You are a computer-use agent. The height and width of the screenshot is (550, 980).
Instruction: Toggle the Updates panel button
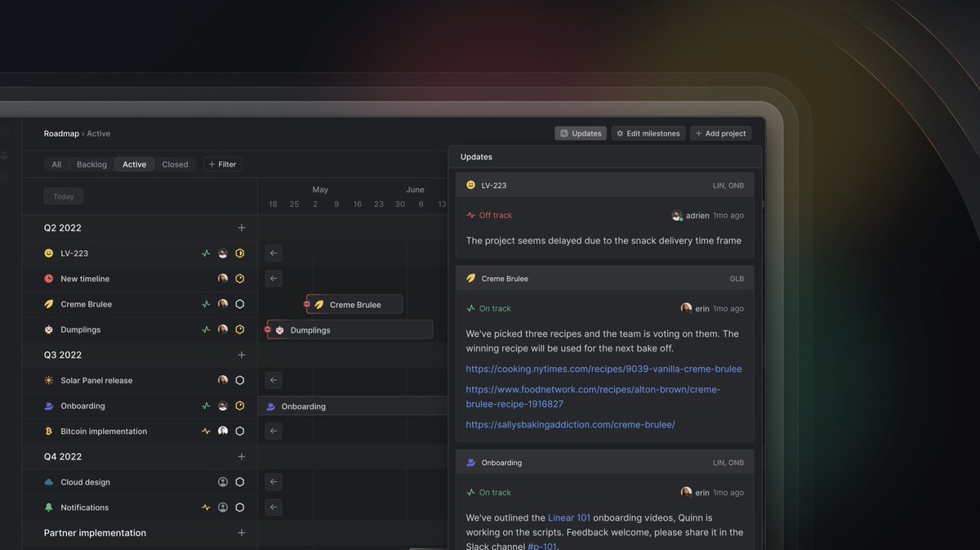point(581,133)
